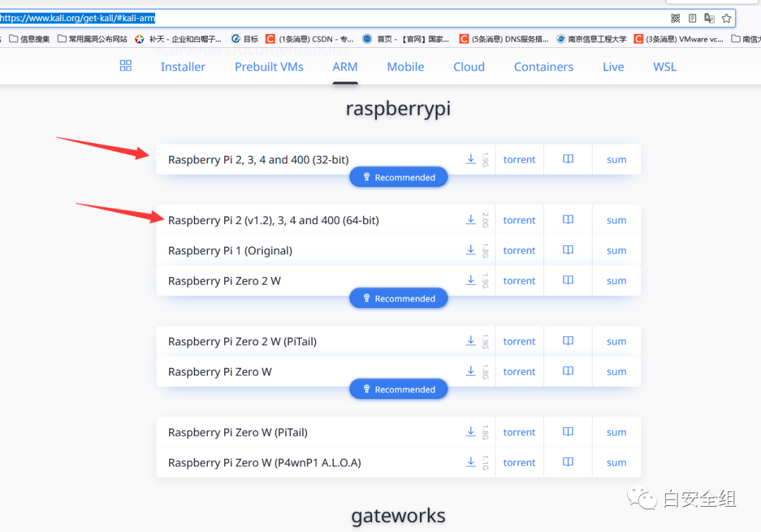Switch to the Prebuilt VMs tab
The image size is (761, 532).
click(x=269, y=67)
